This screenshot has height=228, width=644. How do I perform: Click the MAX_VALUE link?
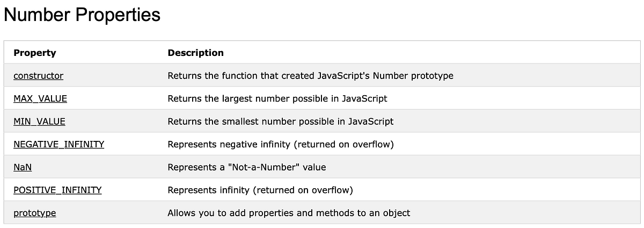40,98
